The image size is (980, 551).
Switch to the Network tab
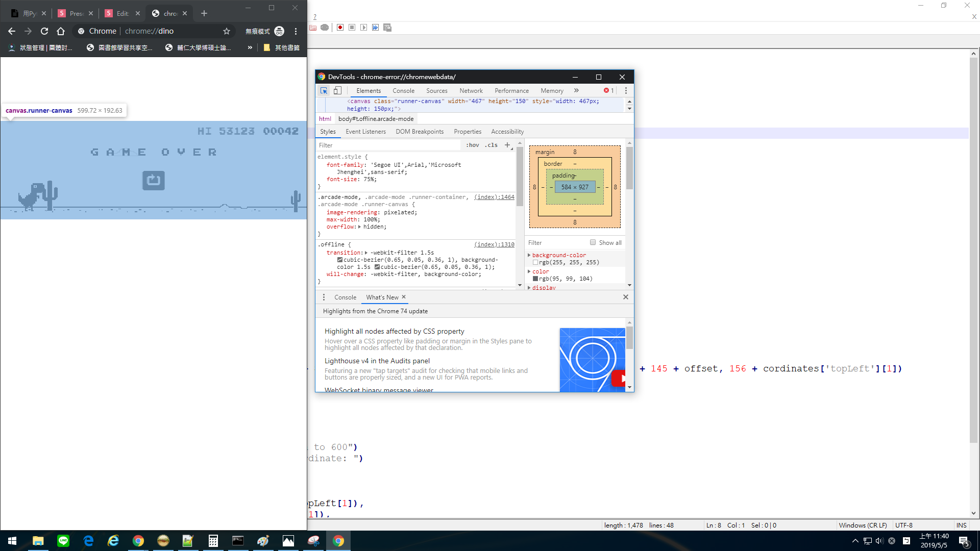point(471,91)
